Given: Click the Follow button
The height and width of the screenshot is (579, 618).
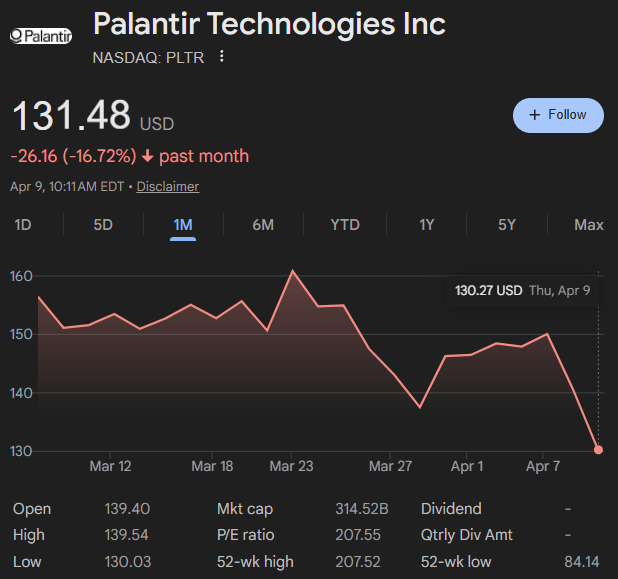Looking at the screenshot, I should [557, 115].
